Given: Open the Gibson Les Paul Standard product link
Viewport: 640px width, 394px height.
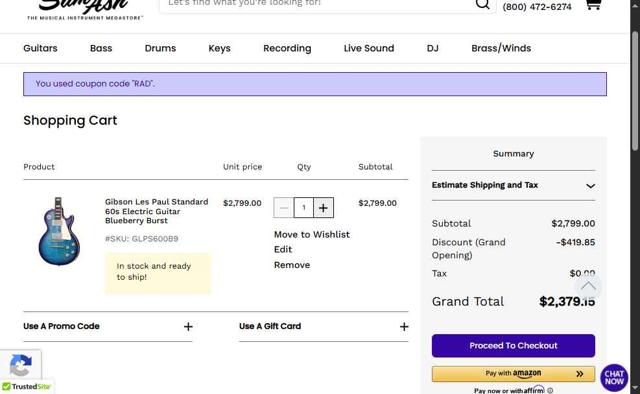Looking at the screenshot, I should [156, 211].
